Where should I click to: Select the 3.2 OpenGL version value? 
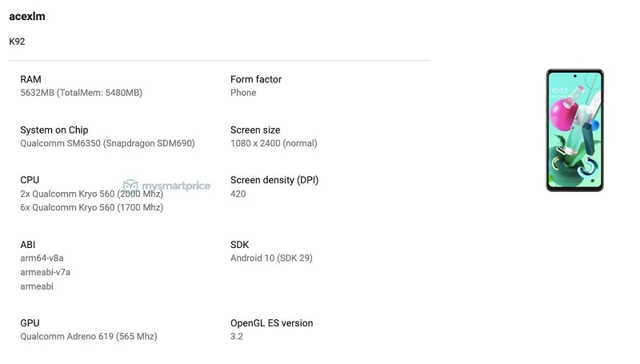[236, 337]
